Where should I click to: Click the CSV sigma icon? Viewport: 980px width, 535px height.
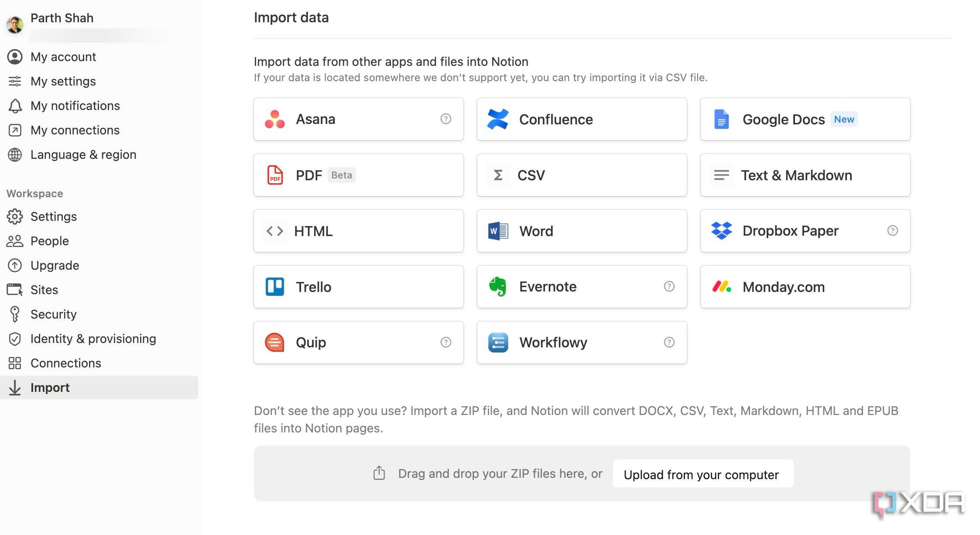(x=498, y=175)
